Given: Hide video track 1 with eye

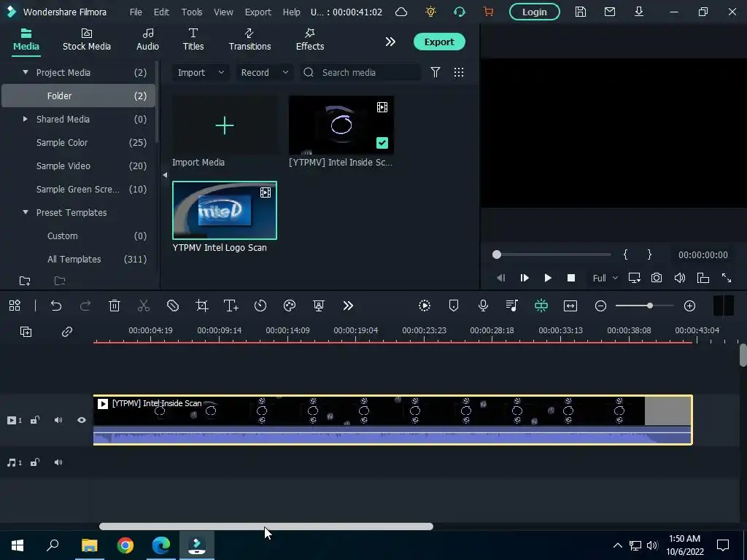Looking at the screenshot, I should coord(82,420).
